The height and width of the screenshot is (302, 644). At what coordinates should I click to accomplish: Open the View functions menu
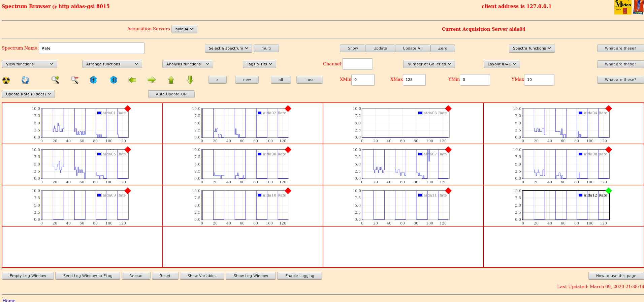tap(29, 64)
